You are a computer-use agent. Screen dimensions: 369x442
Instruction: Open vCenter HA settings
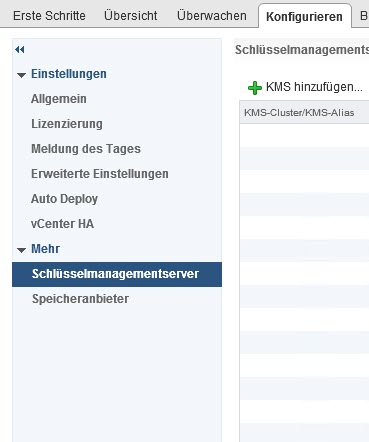point(62,224)
